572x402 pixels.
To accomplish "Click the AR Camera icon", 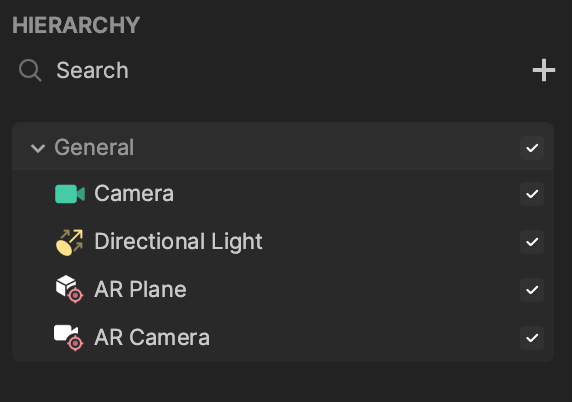I will point(69,337).
